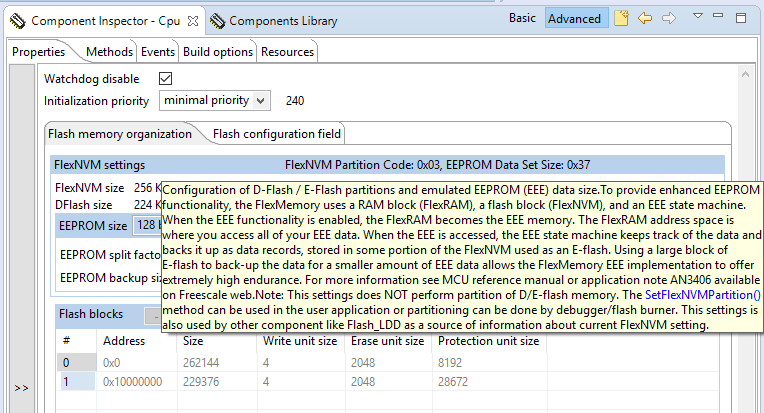Viewport: 764px width, 413px height.
Task: Click the Flash blocks label
Action: pyautogui.click(x=91, y=314)
